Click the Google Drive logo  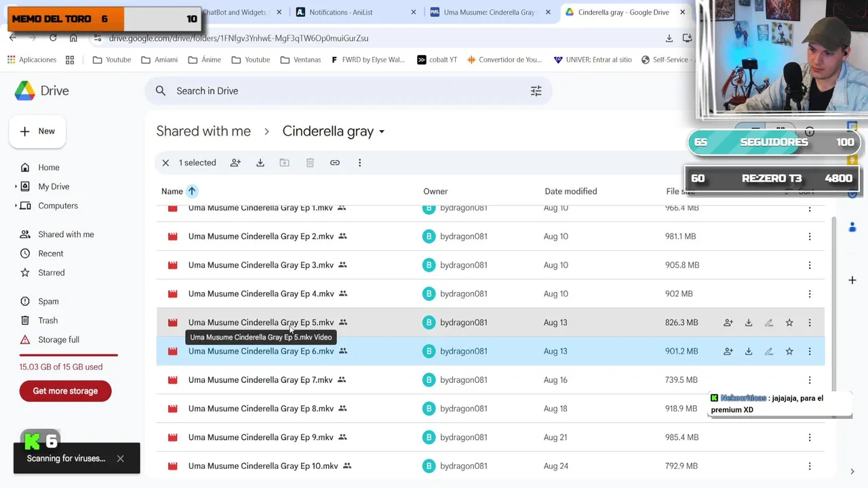click(x=42, y=91)
